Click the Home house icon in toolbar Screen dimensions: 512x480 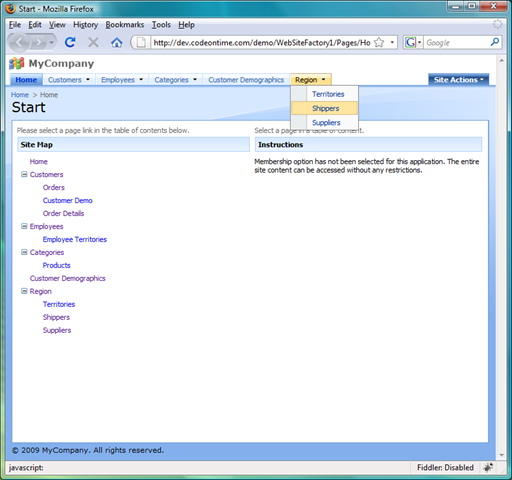pos(116,43)
